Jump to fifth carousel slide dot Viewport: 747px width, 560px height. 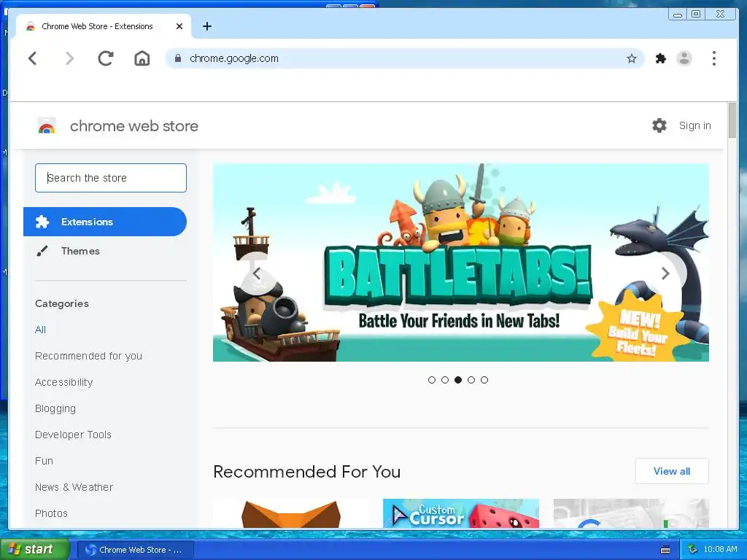click(484, 380)
